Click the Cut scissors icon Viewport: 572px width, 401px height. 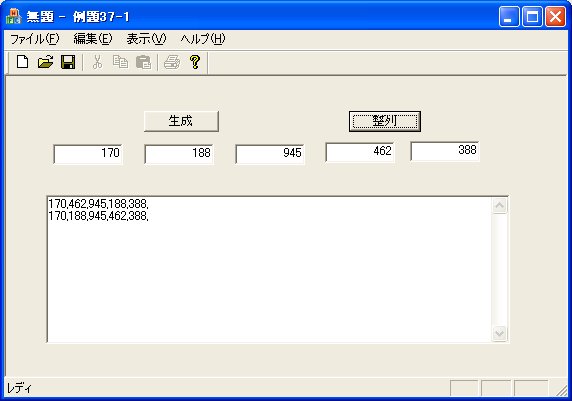(97, 62)
